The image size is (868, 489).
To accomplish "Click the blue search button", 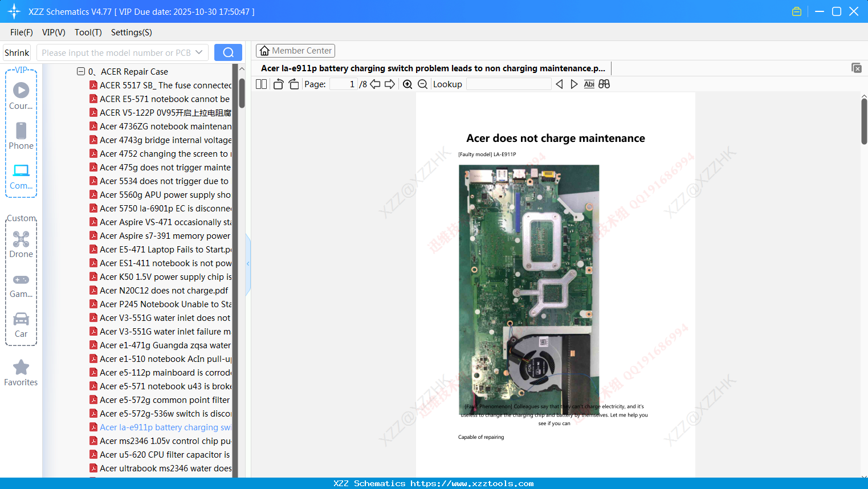I will click(x=228, y=52).
